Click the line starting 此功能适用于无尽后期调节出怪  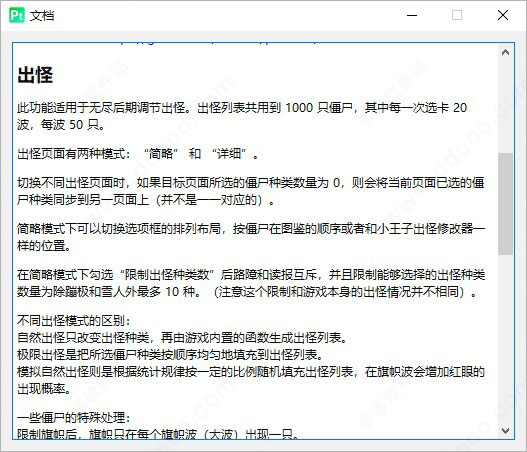pyautogui.click(x=242, y=108)
